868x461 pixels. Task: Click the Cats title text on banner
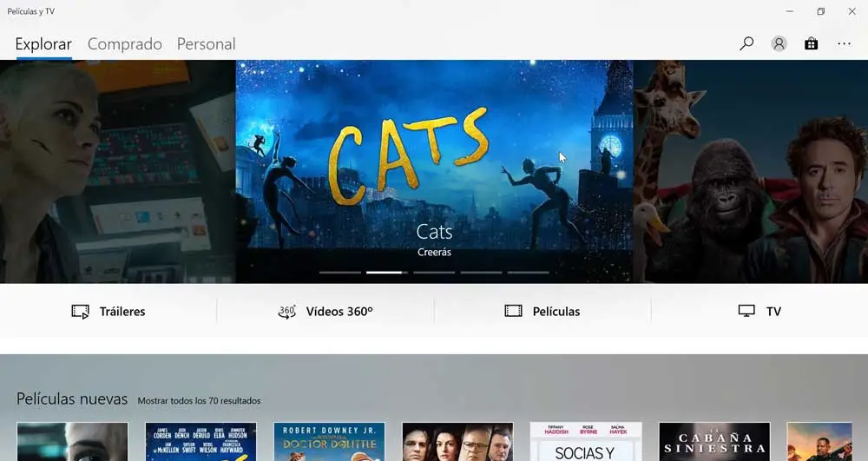click(434, 231)
